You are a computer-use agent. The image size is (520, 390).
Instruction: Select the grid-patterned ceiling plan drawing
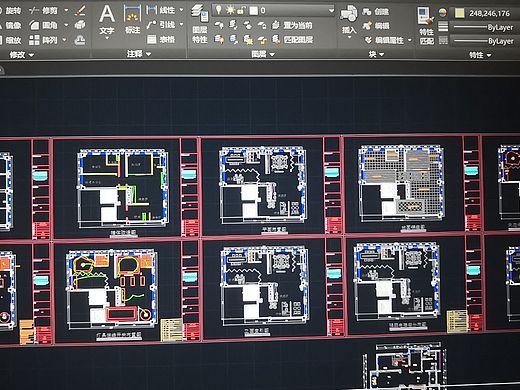tap(401, 184)
